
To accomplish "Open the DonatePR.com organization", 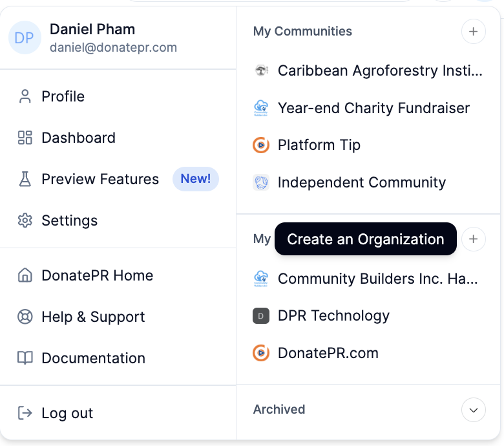I will (x=328, y=353).
